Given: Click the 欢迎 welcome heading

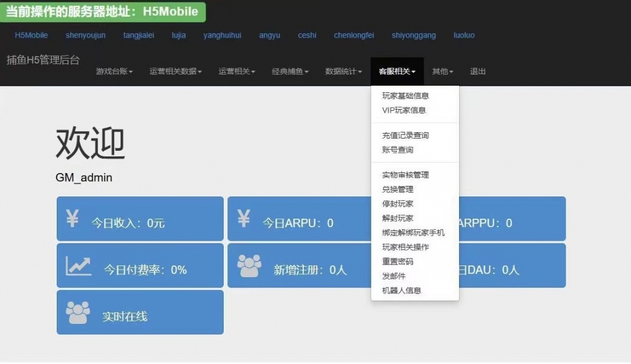Looking at the screenshot, I should (90, 143).
